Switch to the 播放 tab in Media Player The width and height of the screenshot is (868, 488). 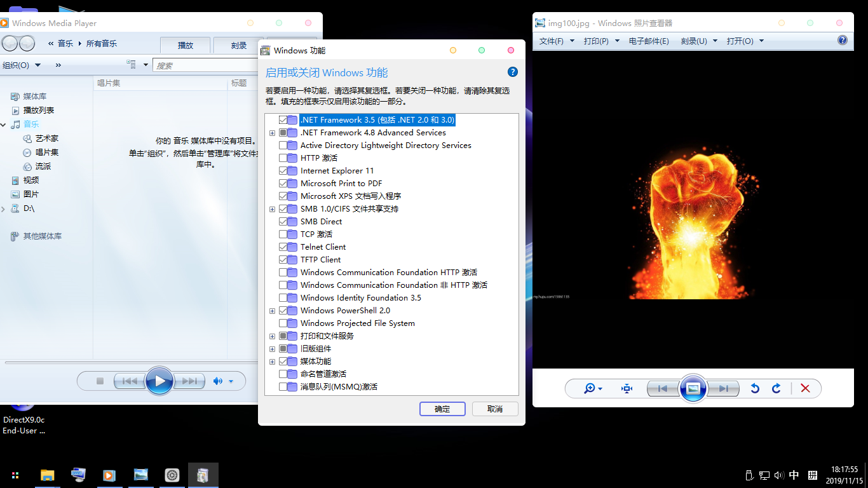pyautogui.click(x=186, y=45)
